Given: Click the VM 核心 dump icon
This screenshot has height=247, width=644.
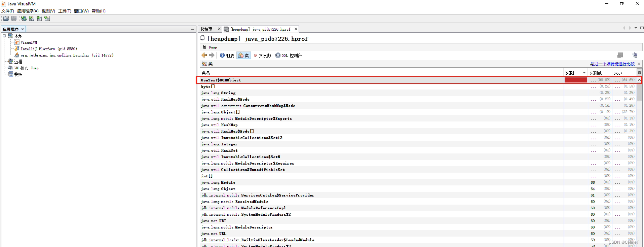Looking at the screenshot, I should point(10,68).
